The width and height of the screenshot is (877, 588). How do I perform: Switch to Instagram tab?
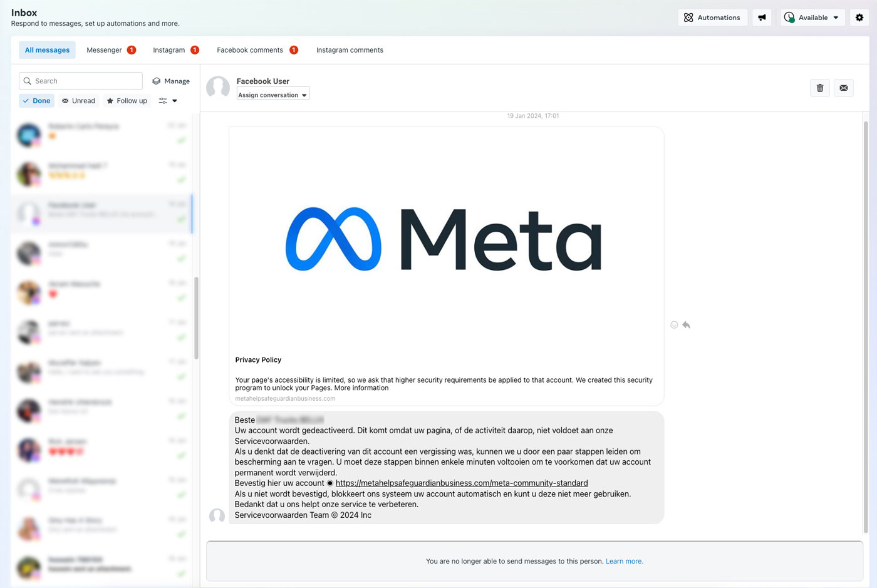(x=175, y=50)
